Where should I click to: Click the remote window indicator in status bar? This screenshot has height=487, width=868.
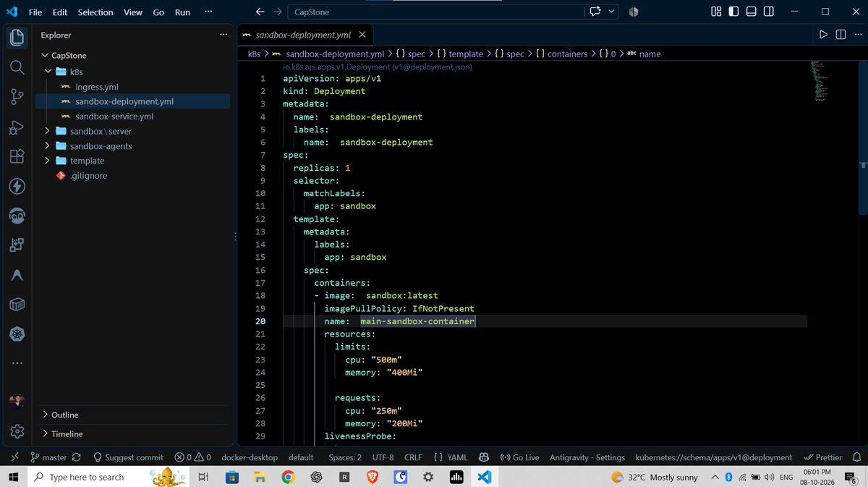point(14,457)
